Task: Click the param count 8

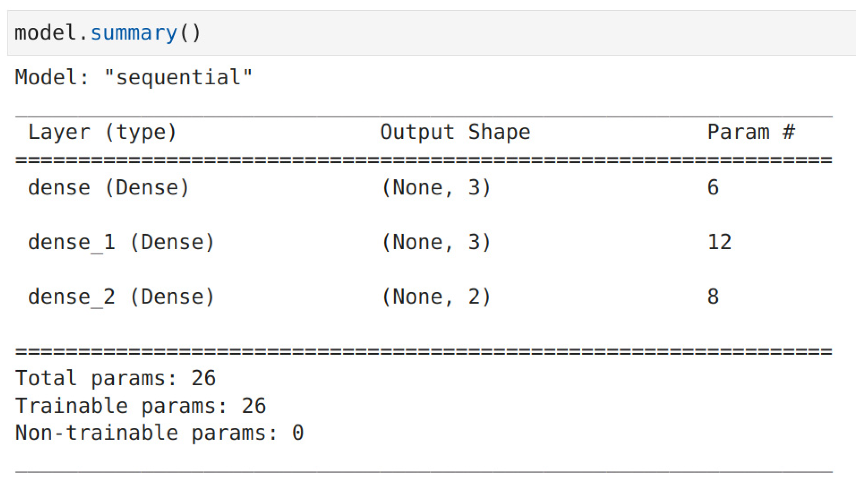Action: tap(713, 297)
